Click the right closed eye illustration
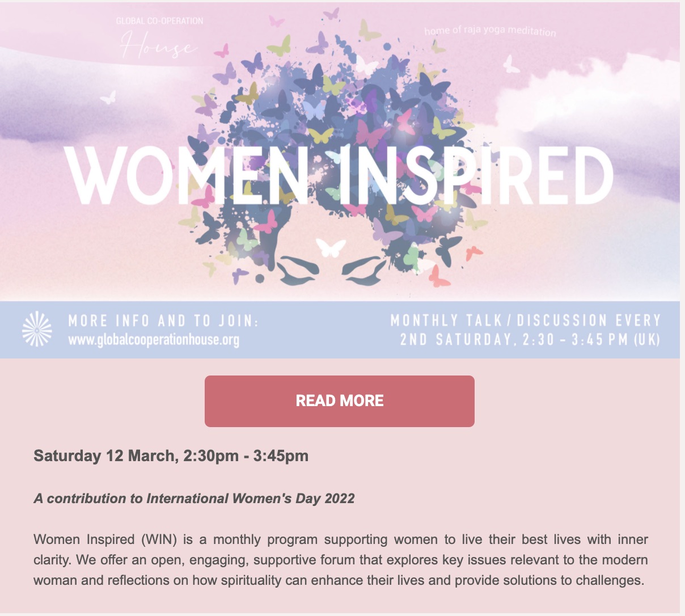Viewport: 685px width, 616px height. click(x=363, y=270)
